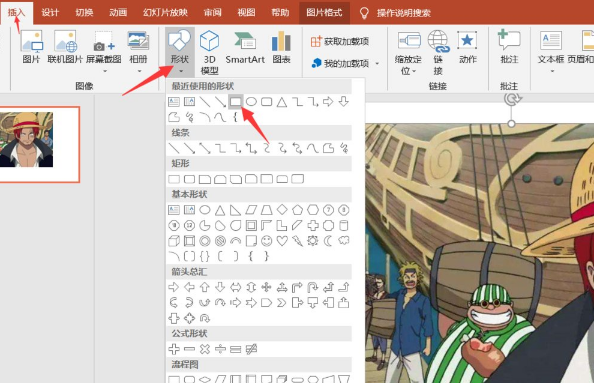Insert a 图表 chart
The image size is (594, 383).
click(x=281, y=48)
